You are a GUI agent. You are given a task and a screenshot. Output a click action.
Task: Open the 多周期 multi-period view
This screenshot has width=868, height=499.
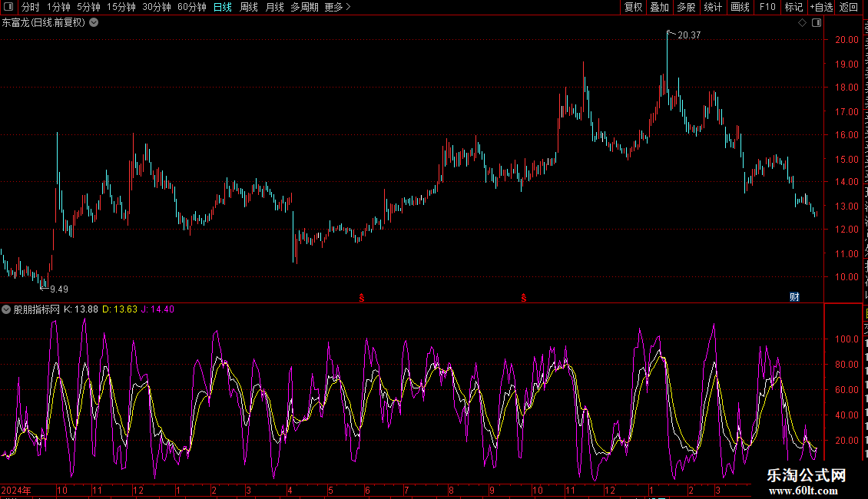304,7
